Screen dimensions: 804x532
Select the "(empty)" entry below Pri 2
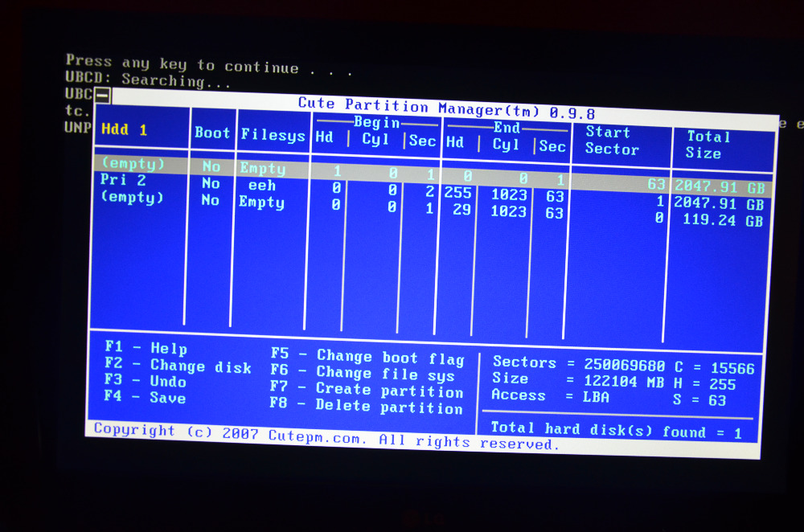pos(133,198)
